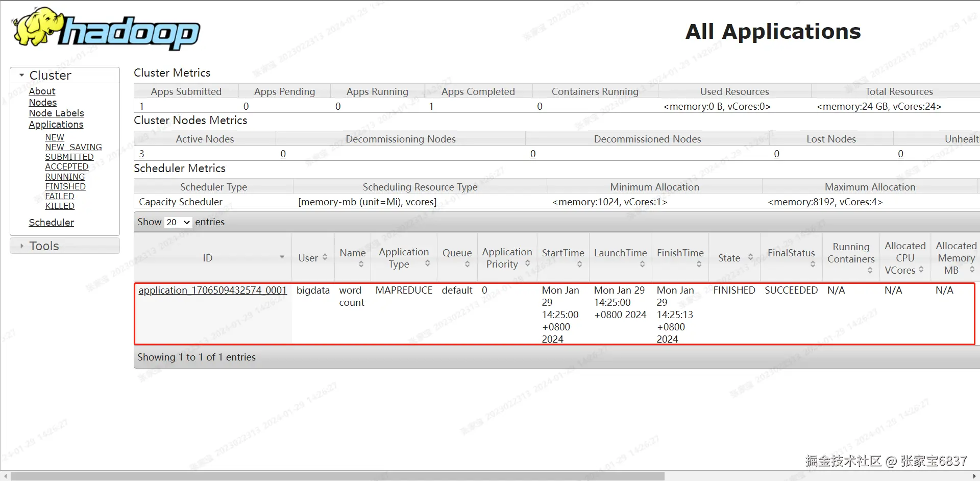980x481 pixels.
Task: Sort by User column icon
Action: pyautogui.click(x=325, y=257)
